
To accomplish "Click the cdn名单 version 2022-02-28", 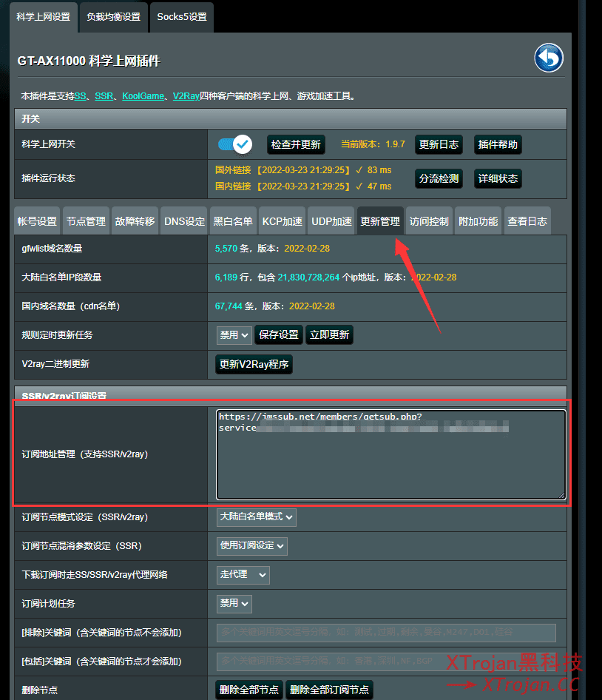I will pyautogui.click(x=312, y=306).
